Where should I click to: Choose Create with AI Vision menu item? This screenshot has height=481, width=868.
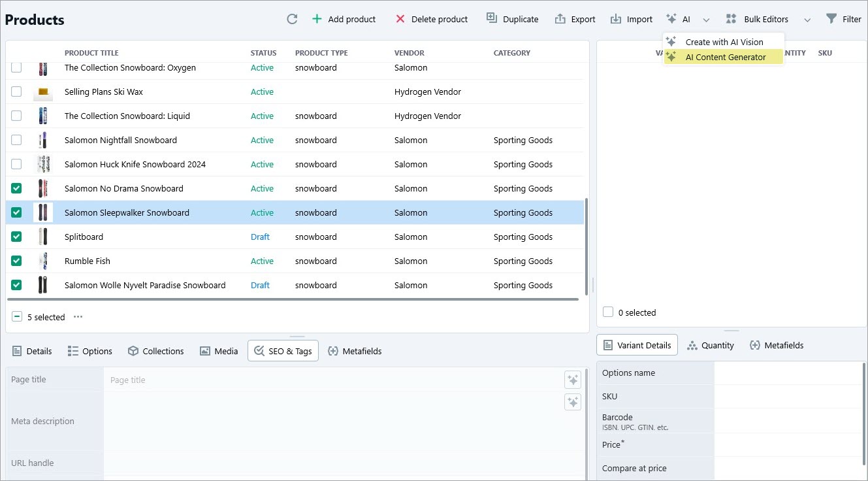(724, 42)
